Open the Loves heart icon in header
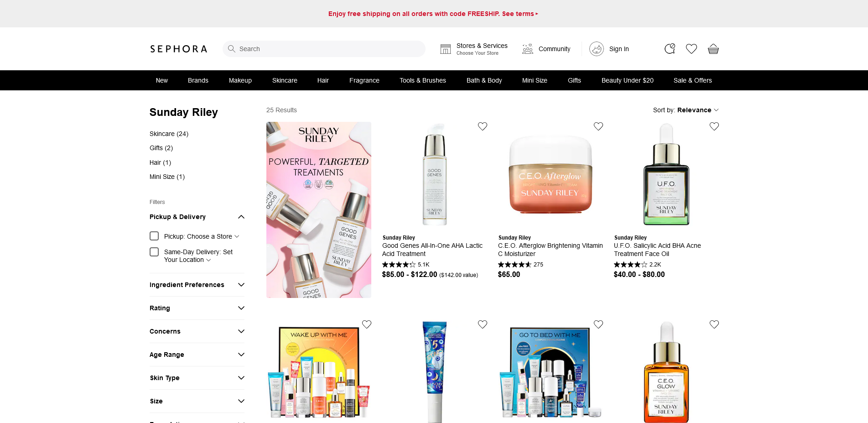 691,49
